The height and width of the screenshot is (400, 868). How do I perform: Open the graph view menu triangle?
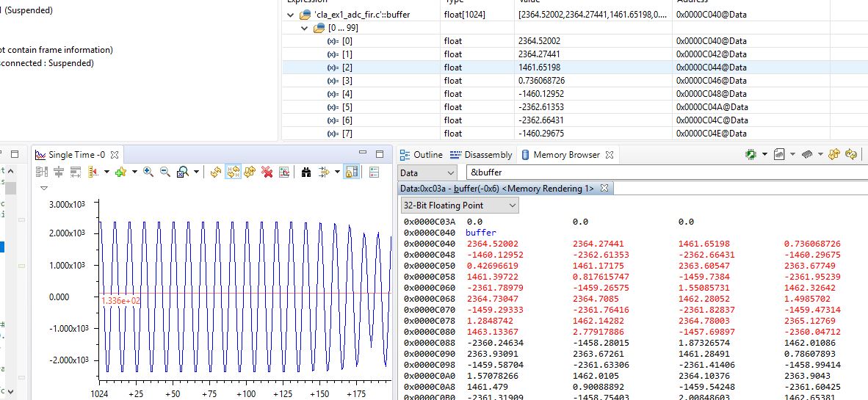pos(44,188)
